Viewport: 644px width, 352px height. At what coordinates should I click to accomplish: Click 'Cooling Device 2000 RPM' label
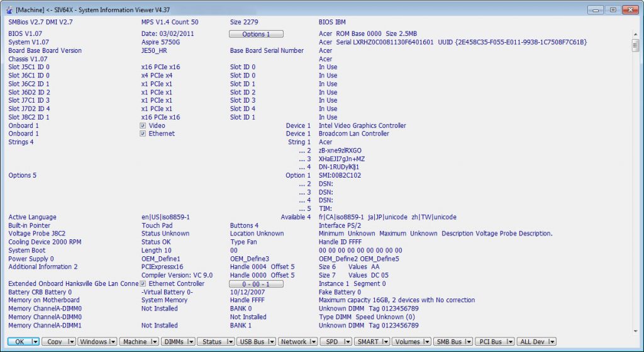(x=45, y=242)
